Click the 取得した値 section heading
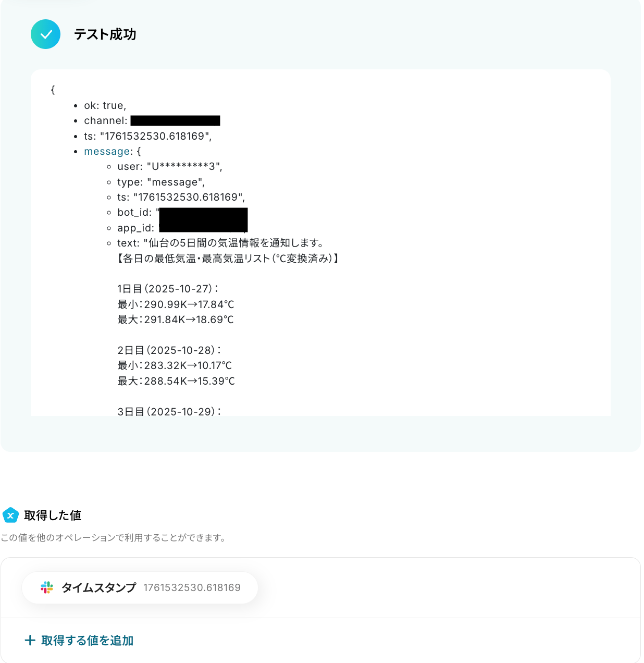 [53, 515]
